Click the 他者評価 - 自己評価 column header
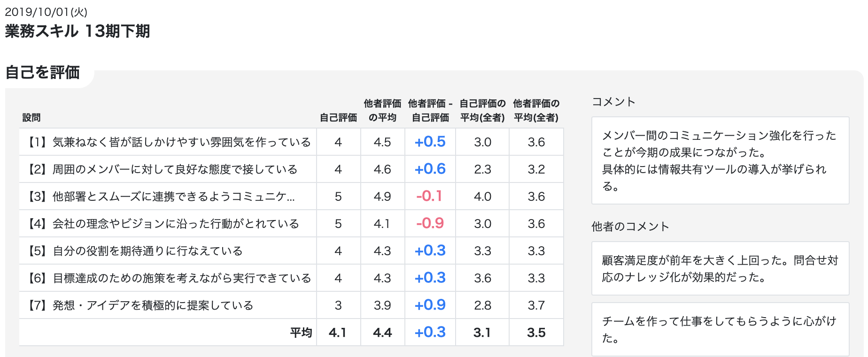Viewport: 868px width, 357px height. click(x=430, y=110)
